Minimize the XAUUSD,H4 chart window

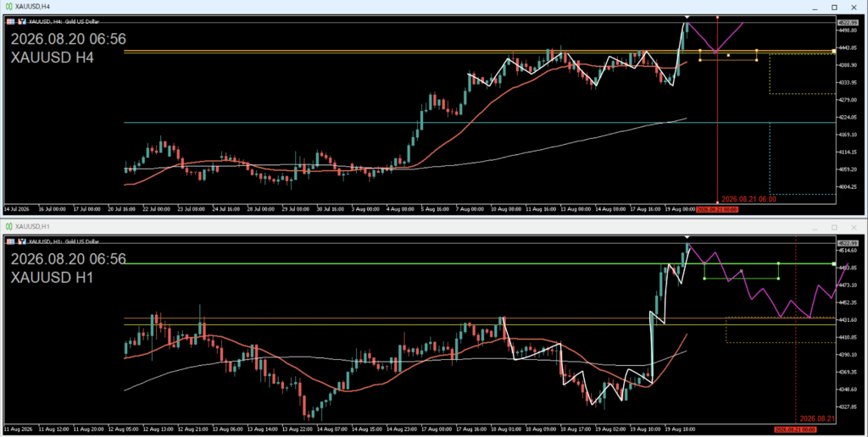[815, 7]
